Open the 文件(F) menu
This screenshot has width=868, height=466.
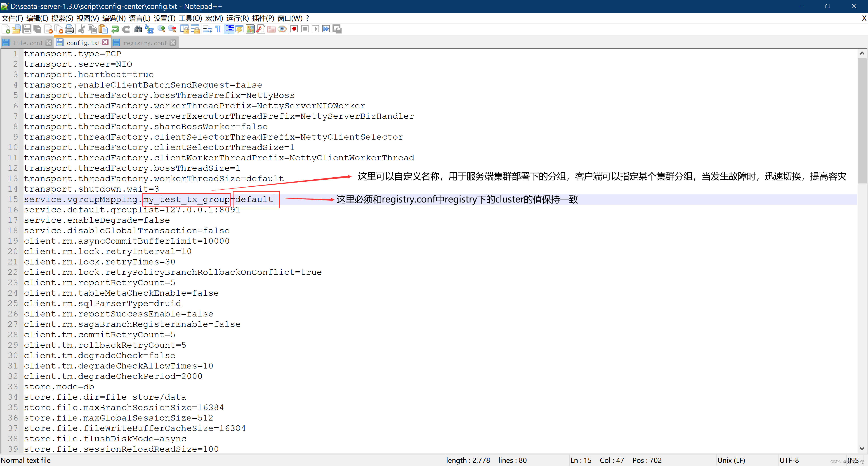[x=12, y=18]
